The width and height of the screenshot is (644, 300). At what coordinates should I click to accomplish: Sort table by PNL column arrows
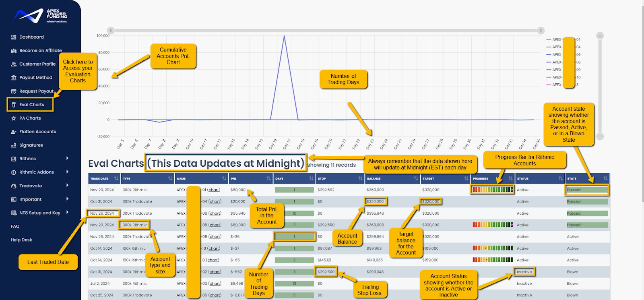[x=268, y=178]
